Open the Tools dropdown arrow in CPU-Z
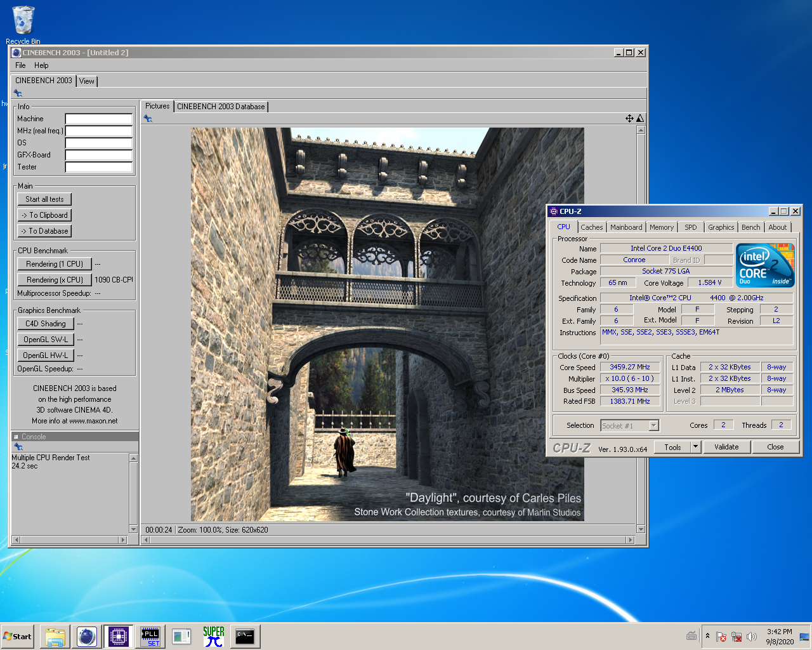812x650 pixels. (x=695, y=447)
